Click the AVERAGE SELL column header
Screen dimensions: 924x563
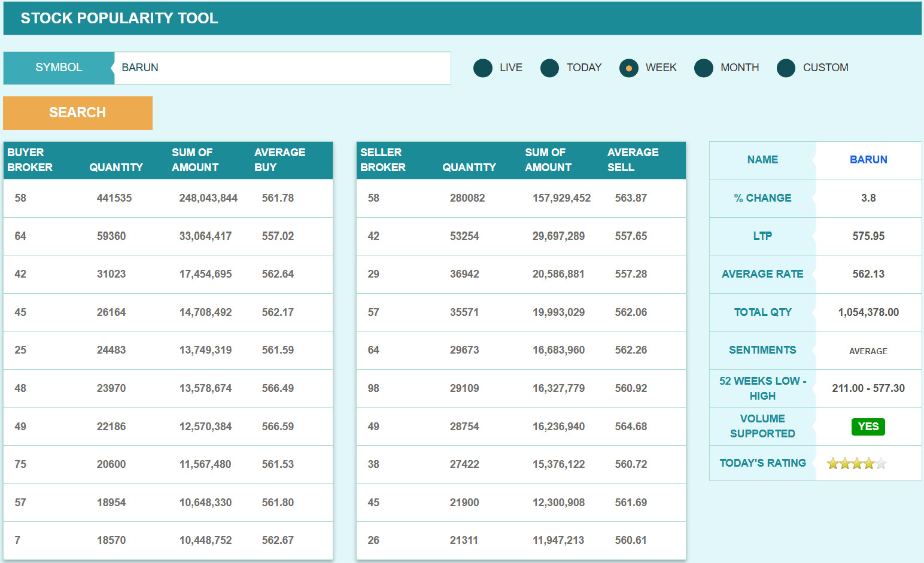pyautogui.click(x=633, y=160)
